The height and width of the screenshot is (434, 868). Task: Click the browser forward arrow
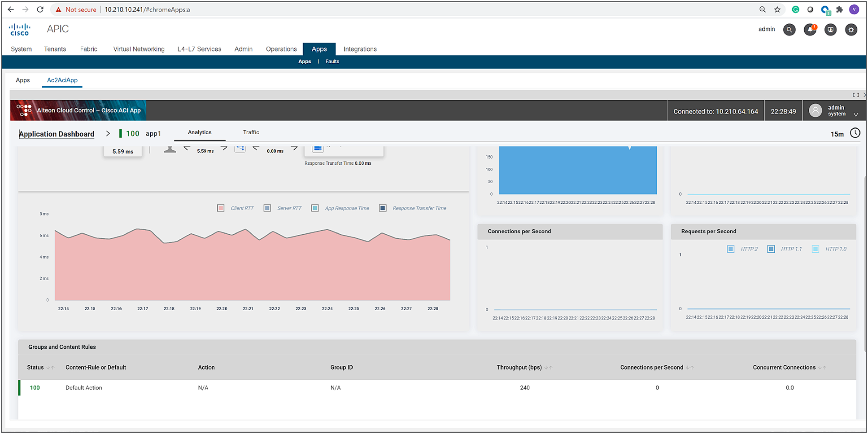(x=26, y=9)
